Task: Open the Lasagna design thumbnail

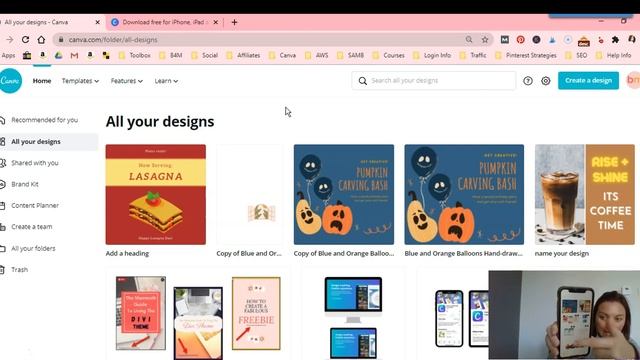Action: click(x=156, y=194)
